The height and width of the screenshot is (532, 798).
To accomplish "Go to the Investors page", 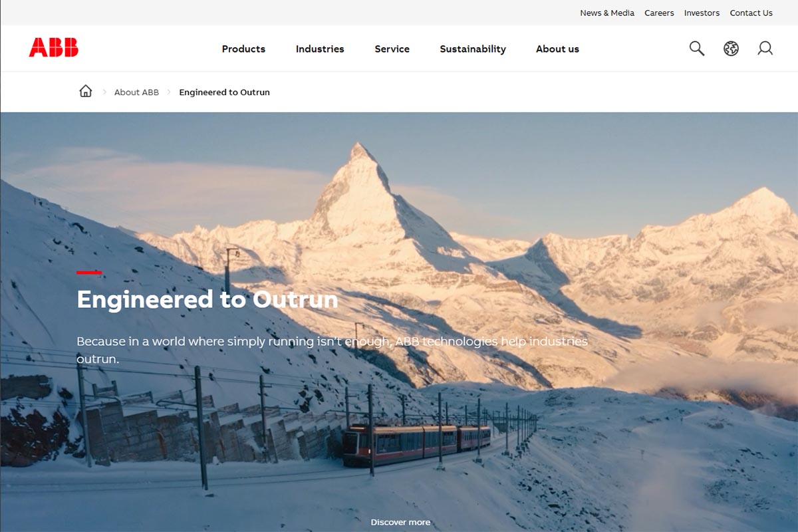I will tap(702, 13).
